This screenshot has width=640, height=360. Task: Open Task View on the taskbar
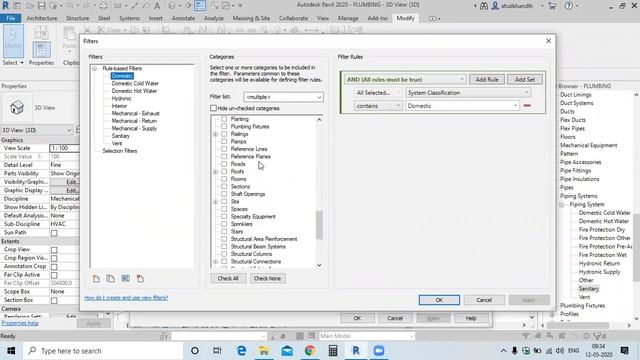[x=217, y=351]
